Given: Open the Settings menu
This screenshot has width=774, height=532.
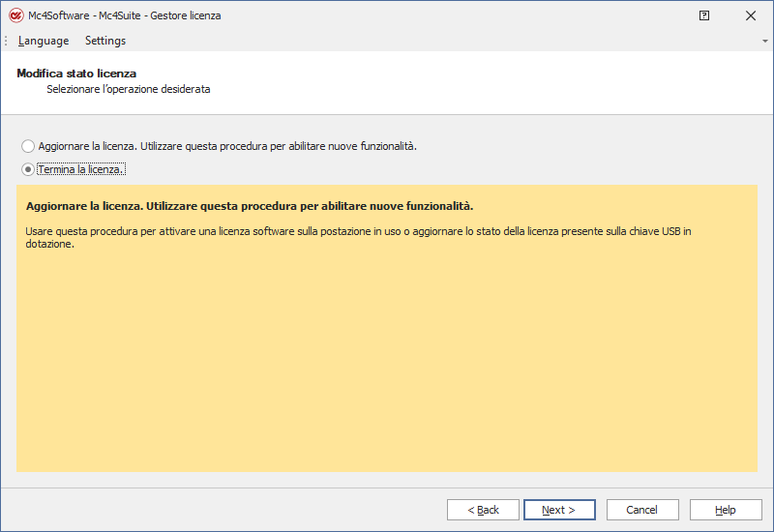Looking at the screenshot, I should pos(105,41).
